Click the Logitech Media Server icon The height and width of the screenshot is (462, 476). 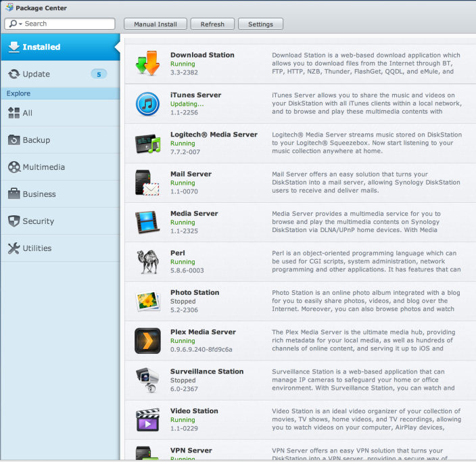[147, 143]
